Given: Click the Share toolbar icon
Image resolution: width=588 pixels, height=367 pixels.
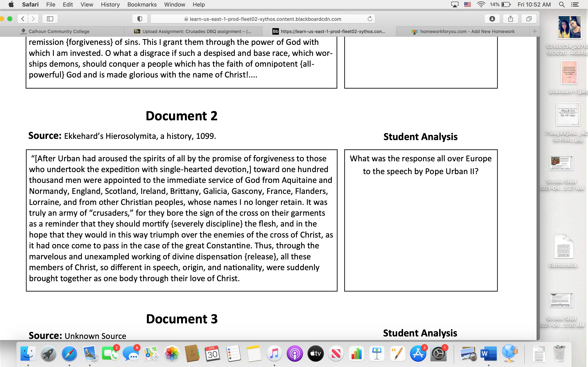Looking at the screenshot, I should pyautogui.click(x=510, y=19).
